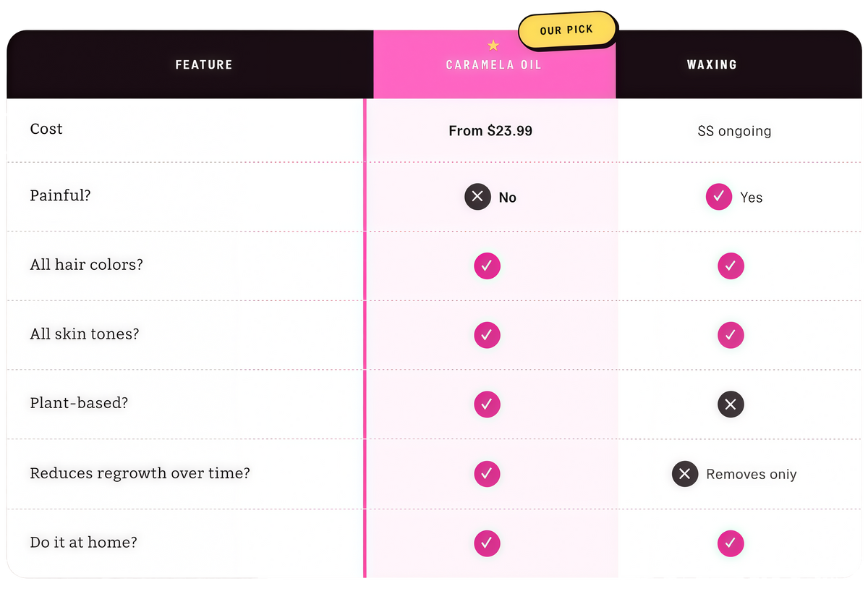Screen dimensions: 868x589
Task: Click Caramela Oil checkmark for All hair colors
Action: pyautogui.click(x=487, y=266)
